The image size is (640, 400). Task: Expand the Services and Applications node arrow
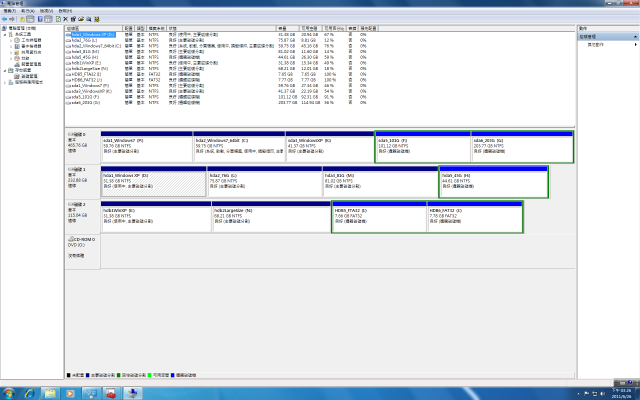click(5, 82)
